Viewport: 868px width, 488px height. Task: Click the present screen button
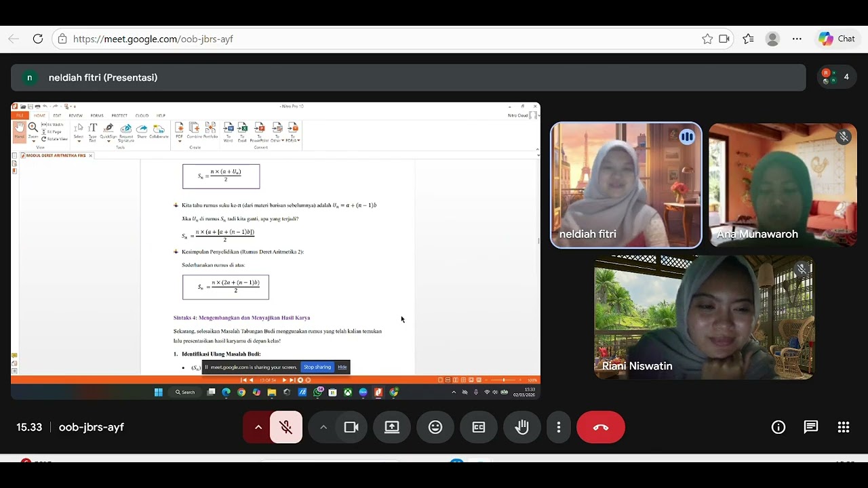pyautogui.click(x=392, y=427)
